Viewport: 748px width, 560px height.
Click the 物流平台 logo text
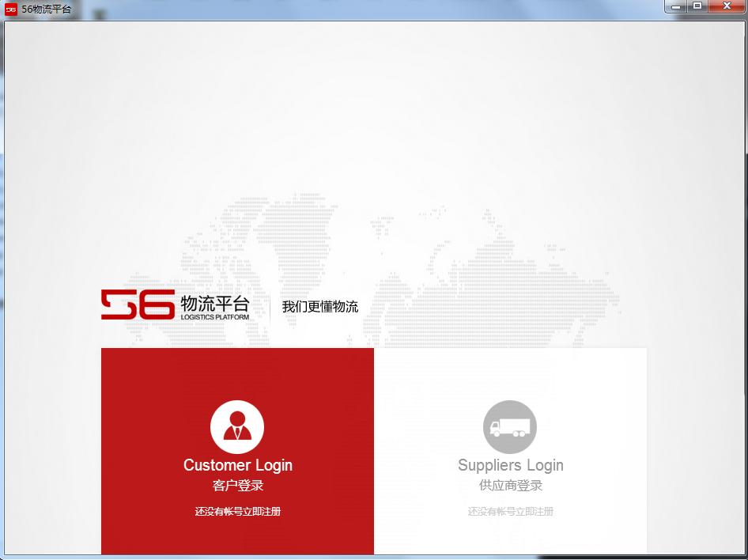tap(215, 304)
